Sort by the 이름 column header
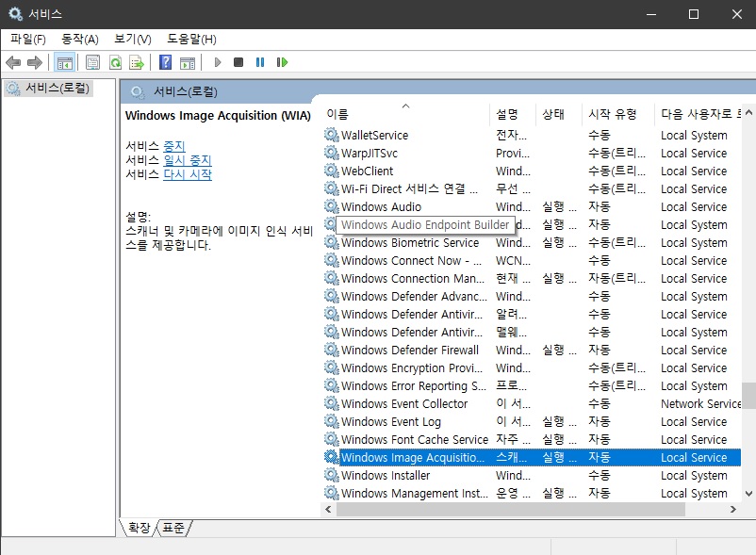This screenshot has height=555, width=756. (405, 114)
